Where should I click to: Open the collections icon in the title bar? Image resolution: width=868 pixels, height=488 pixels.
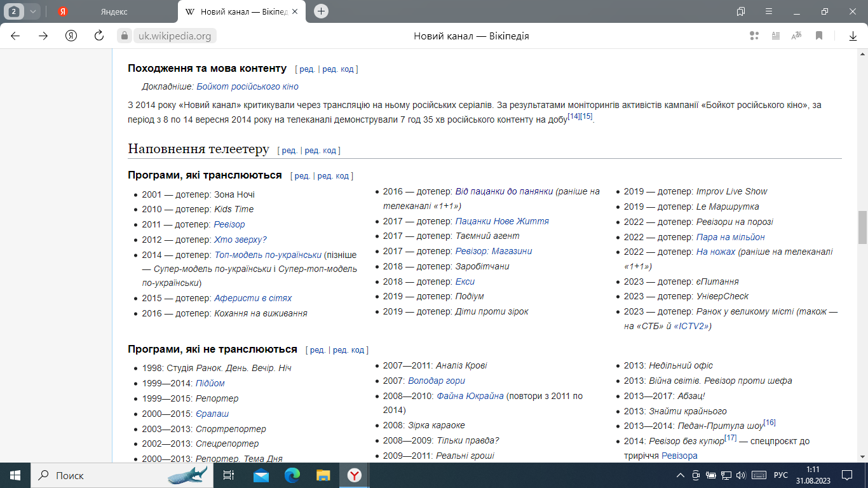741,11
